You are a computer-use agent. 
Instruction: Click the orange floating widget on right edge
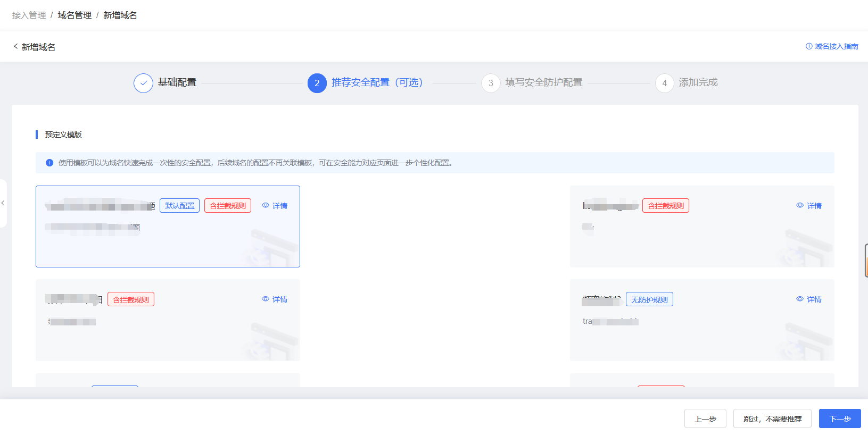click(866, 261)
